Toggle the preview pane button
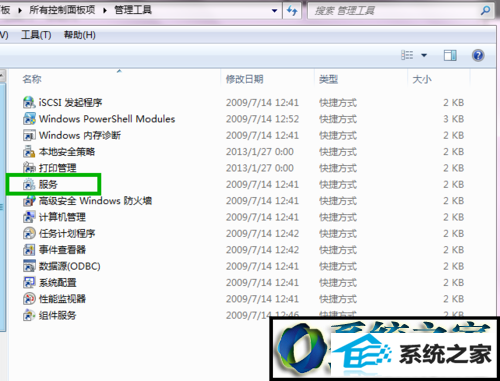Viewport: 500px width, 381px height. pos(450,55)
